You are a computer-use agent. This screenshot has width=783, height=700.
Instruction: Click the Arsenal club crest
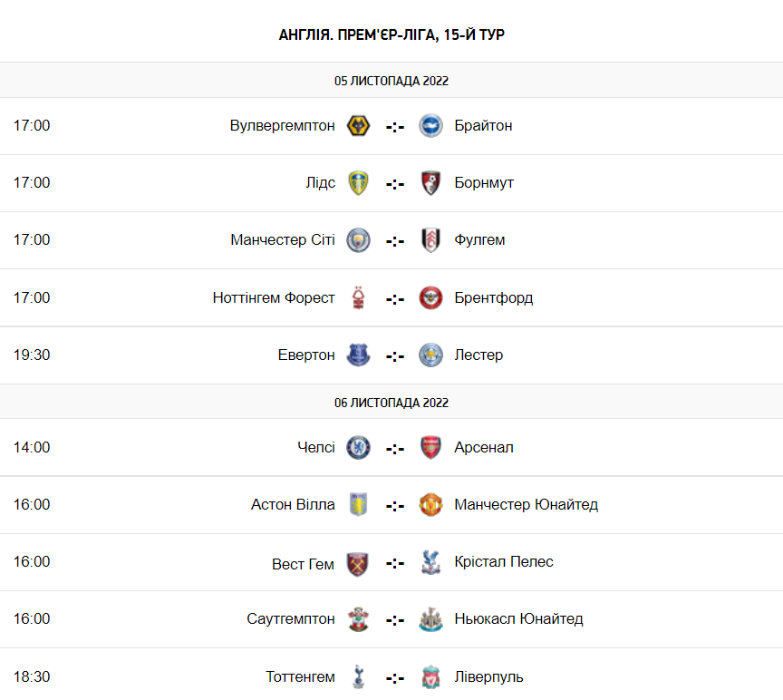pyautogui.click(x=430, y=447)
